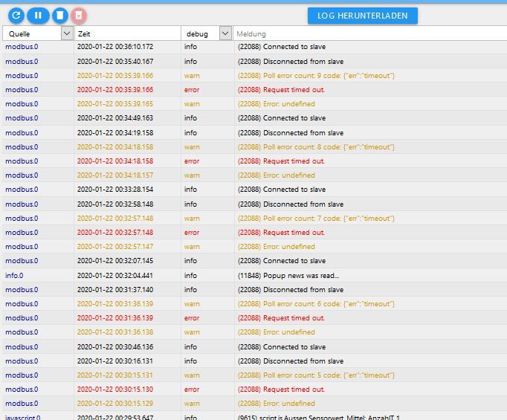Select message Poll error count: 8

tap(316, 147)
